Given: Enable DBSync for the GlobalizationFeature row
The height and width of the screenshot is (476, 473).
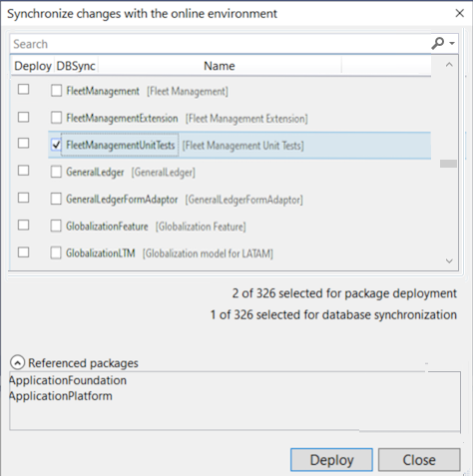Looking at the screenshot, I should [x=56, y=226].
